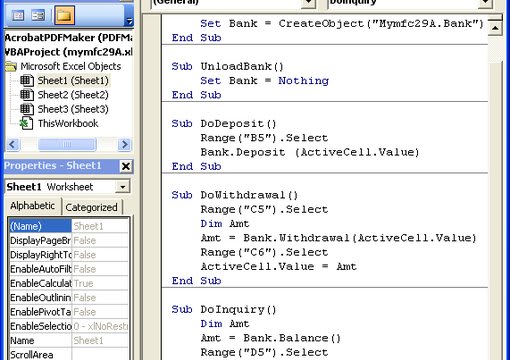Click the CreateObject("Mymfc29A.Bank") code line
This screenshot has width=510, height=360.
pyautogui.click(x=342, y=24)
